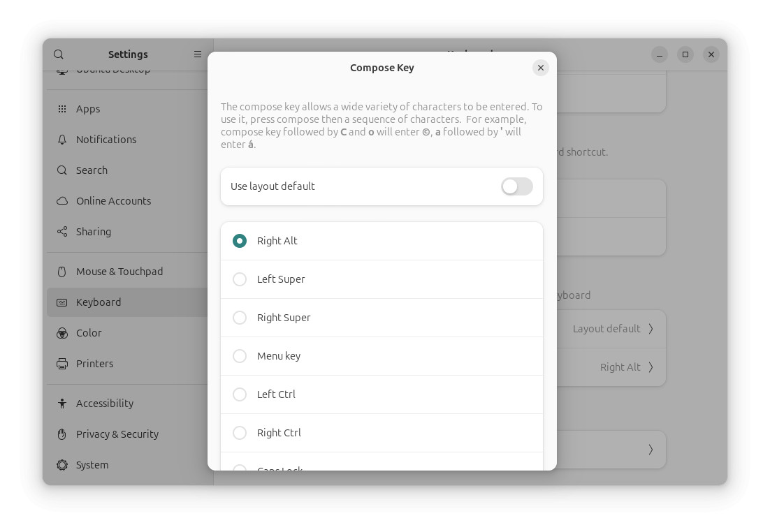The width and height of the screenshot is (770, 532).
Task: Click the Color icon in sidebar
Action: coord(62,333)
